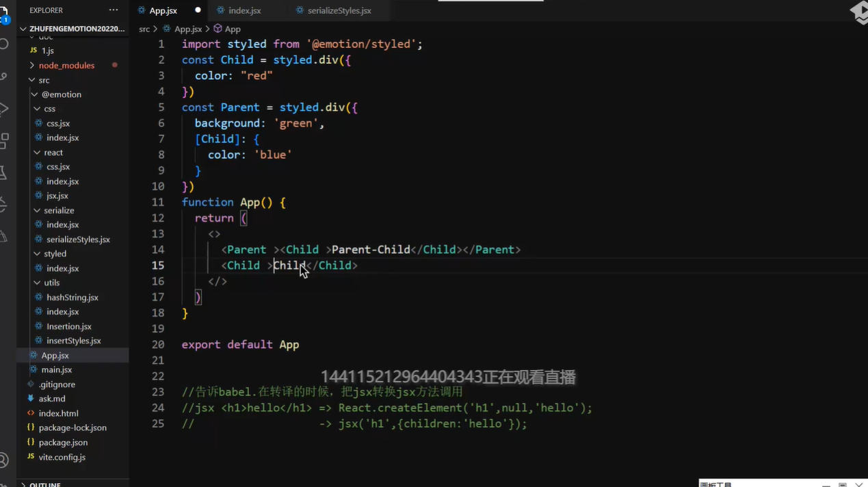
Task: Click the src segment in breadcrumb
Action: click(144, 29)
